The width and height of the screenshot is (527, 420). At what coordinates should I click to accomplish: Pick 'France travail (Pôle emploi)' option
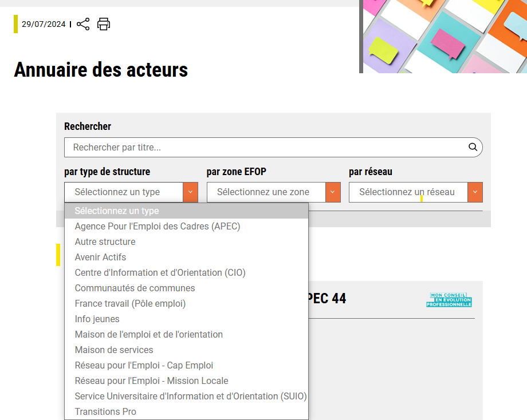click(186, 303)
